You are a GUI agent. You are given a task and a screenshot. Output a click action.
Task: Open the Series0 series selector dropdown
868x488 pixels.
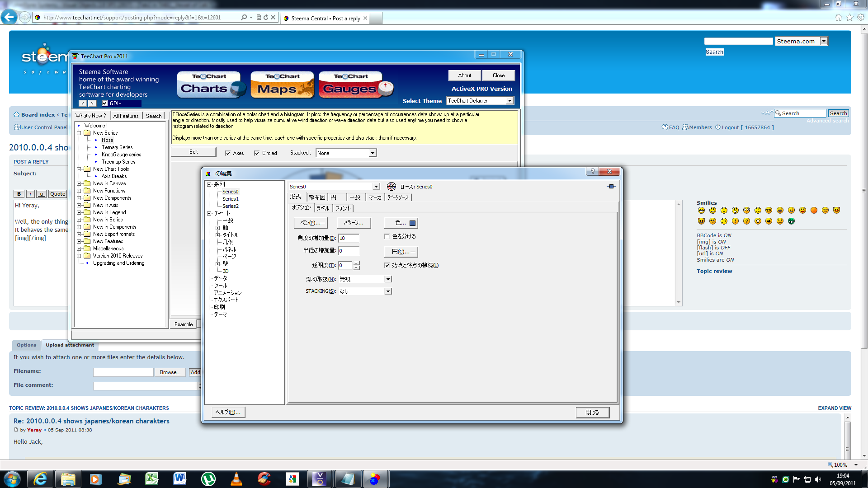[x=376, y=187]
